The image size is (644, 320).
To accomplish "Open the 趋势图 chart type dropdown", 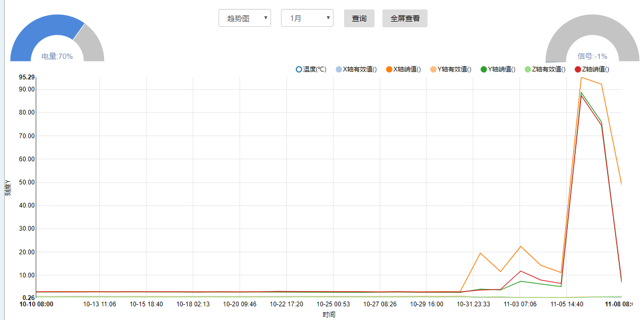I will point(245,18).
